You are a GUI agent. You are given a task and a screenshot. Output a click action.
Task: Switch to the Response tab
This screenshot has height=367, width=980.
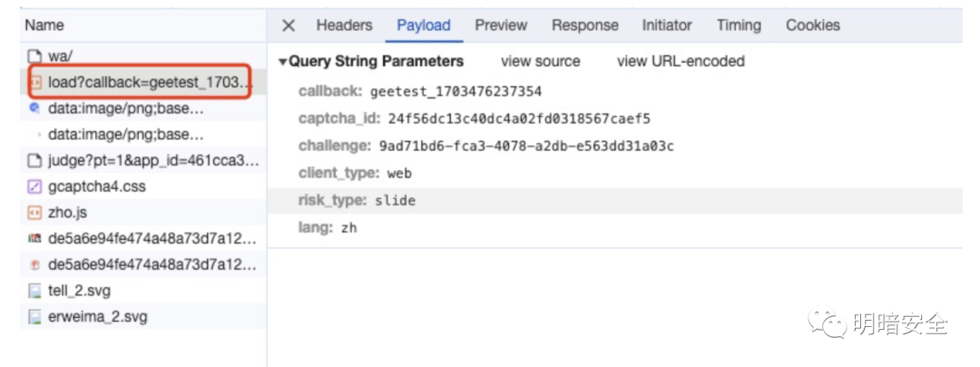click(584, 25)
